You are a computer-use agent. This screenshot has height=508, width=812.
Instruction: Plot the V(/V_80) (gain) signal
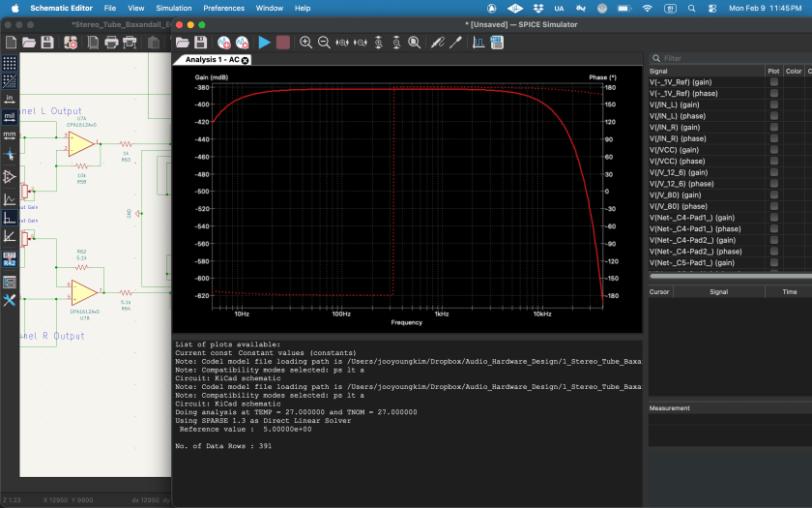(x=773, y=194)
